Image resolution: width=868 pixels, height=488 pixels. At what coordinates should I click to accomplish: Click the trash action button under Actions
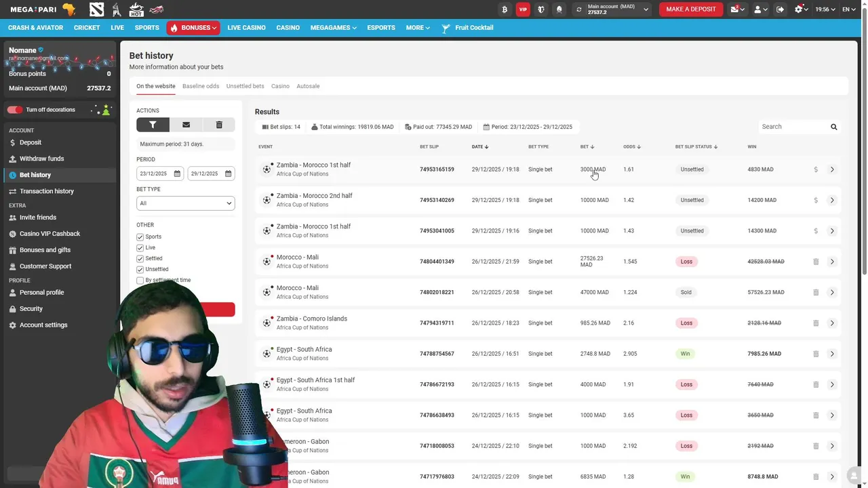pos(219,125)
